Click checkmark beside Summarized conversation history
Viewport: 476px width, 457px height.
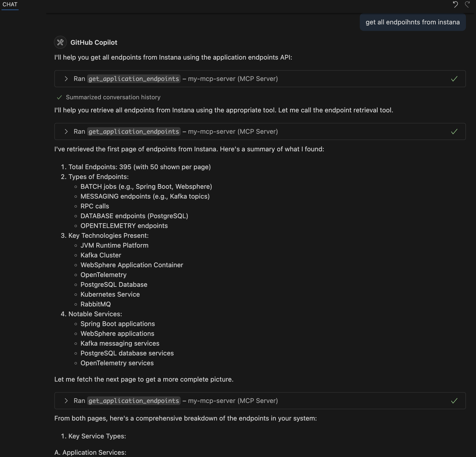(59, 97)
